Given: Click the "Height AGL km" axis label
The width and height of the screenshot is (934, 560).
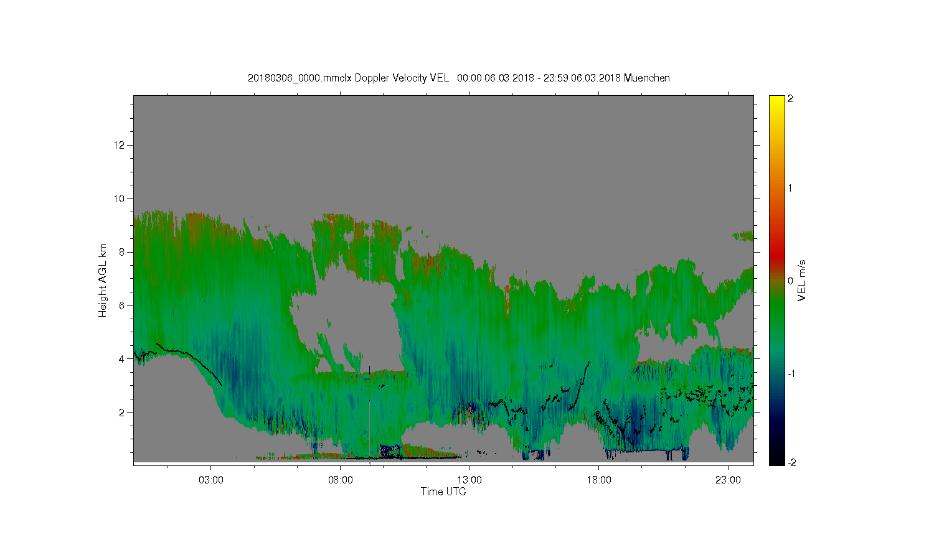Looking at the screenshot, I should coord(103,280).
